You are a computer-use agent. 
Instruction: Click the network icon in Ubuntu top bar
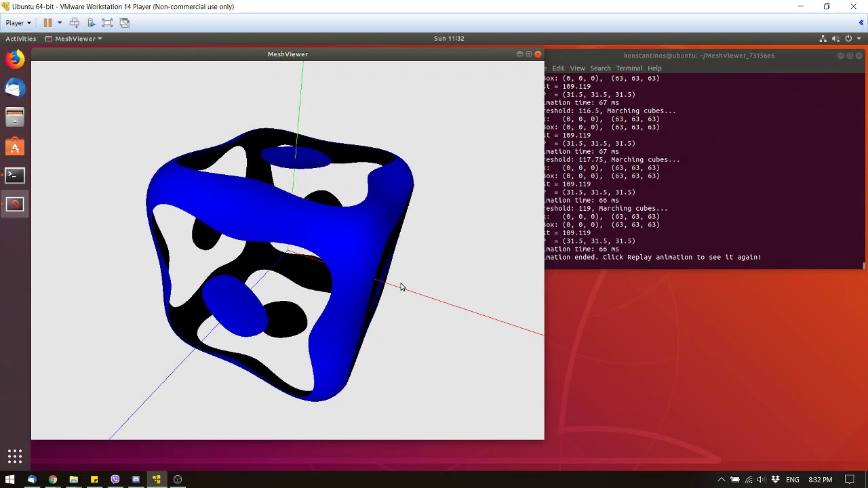point(823,39)
